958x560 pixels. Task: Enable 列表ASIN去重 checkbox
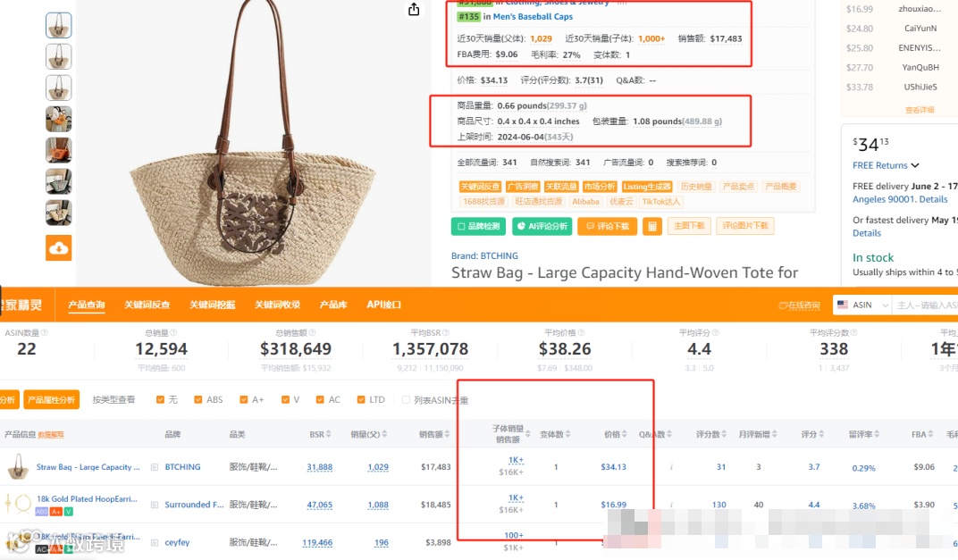pos(406,400)
